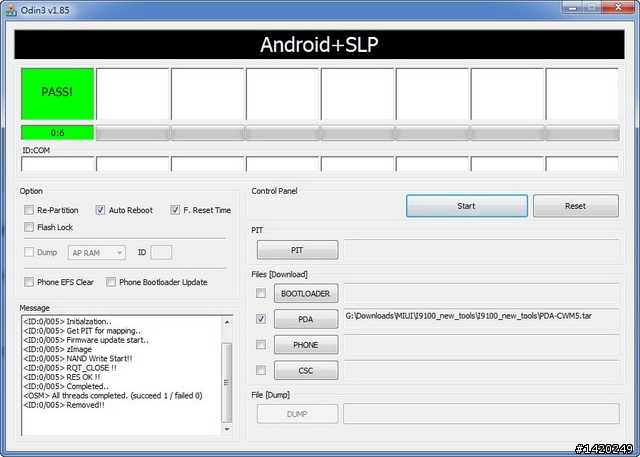Click the first ID:COM port box
Screen dimensions: 640x457
click(x=58, y=164)
